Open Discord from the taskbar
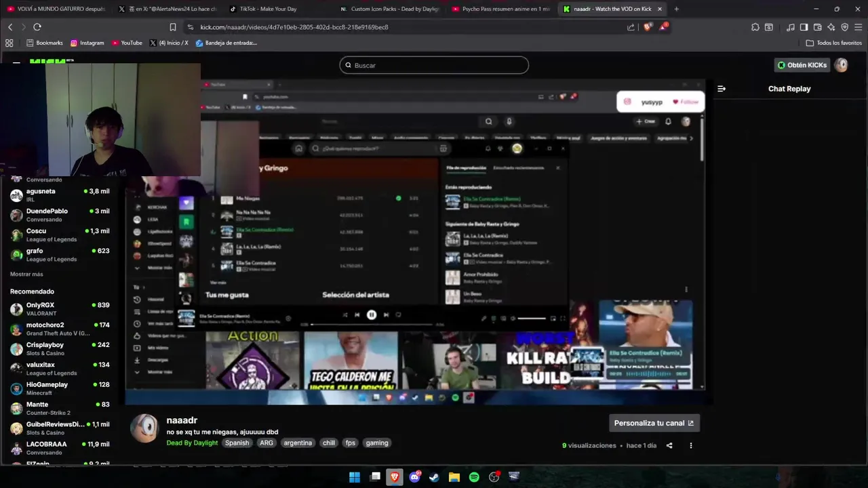 click(414, 477)
